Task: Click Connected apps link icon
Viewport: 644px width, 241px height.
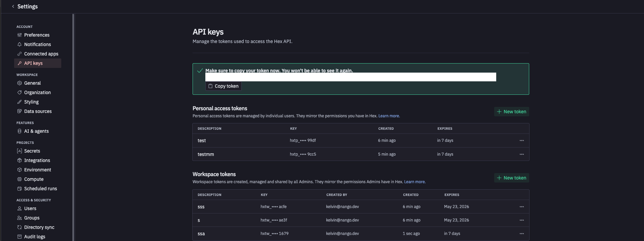Action: pos(20,54)
